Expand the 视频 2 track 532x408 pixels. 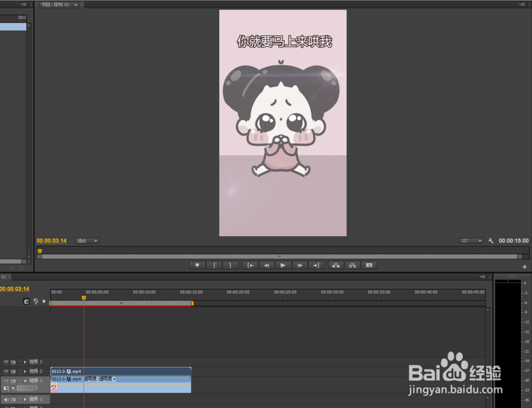(x=25, y=371)
